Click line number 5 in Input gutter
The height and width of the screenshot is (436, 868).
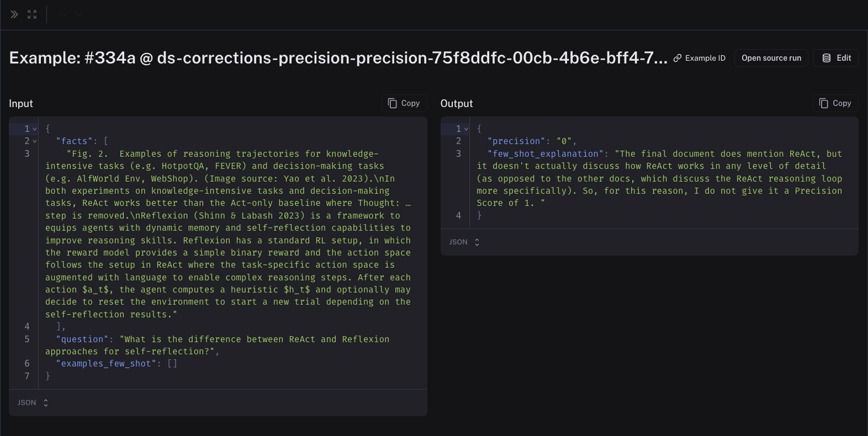(x=27, y=339)
